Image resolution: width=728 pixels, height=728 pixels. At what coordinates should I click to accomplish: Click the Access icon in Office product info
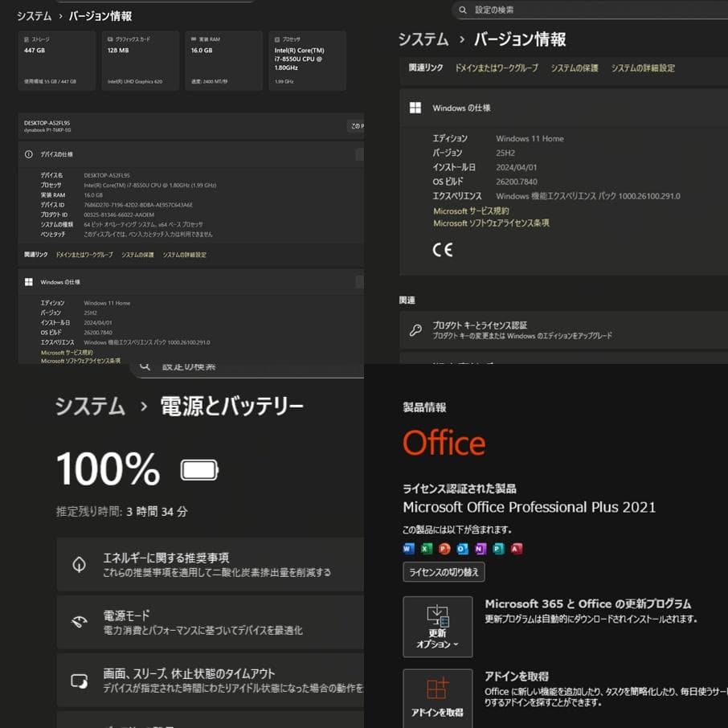point(517,549)
